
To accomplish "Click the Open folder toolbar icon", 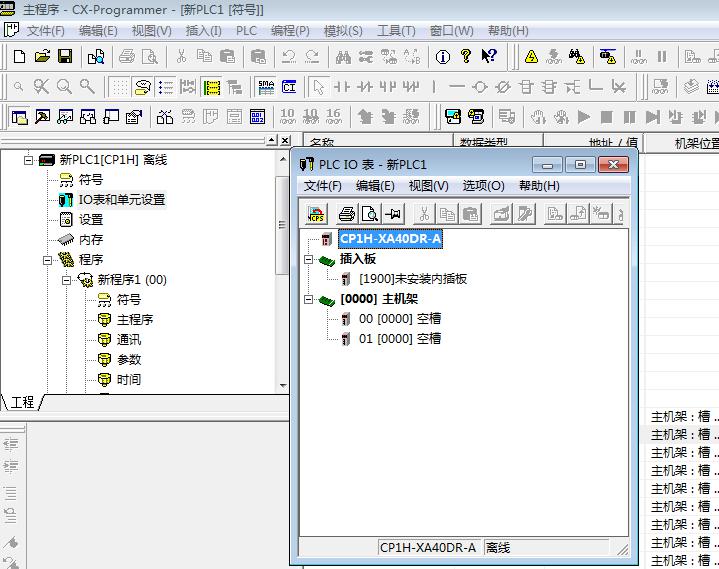I will click(x=42, y=57).
